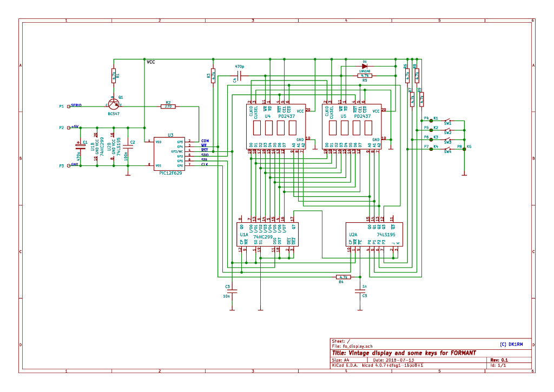This screenshot has width=554, height=392.
Task: Pick the 470p capacitor C4
Action: coord(240,76)
